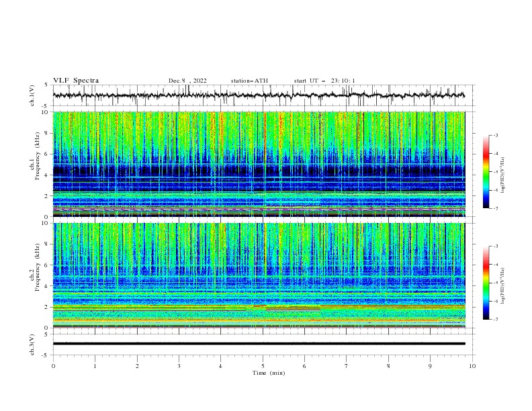Screen dimensions: 532x411
Task: Click the "-5" tick on ch.3(V) axis
Action: 46,355
